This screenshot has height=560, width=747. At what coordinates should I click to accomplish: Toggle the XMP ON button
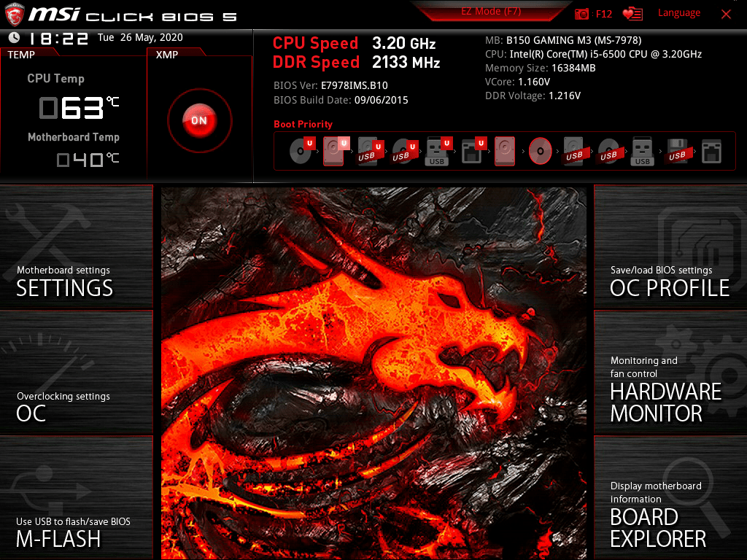(200, 120)
